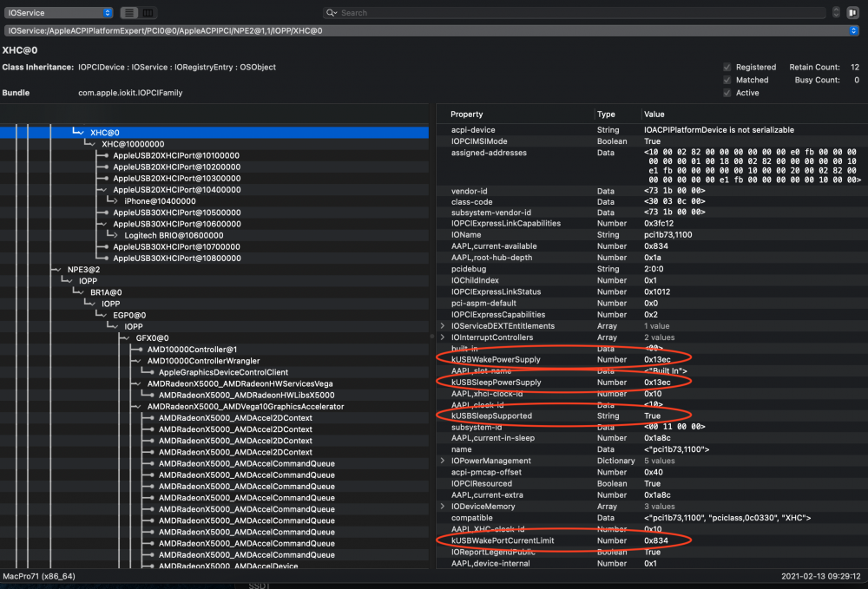Select the kUSBWakePowerSupply property row
The height and width of the screenshot is (589, 868).
tap(652, 359)
